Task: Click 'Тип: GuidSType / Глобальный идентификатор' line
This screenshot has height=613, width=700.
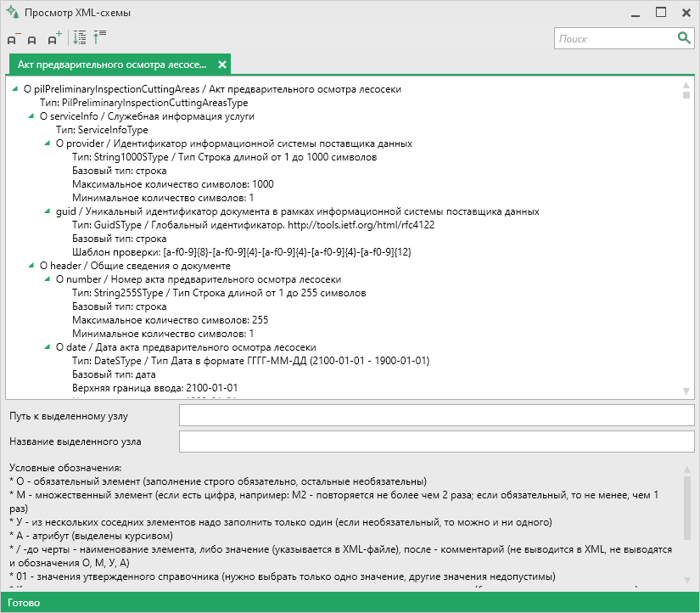Action: 253,225
